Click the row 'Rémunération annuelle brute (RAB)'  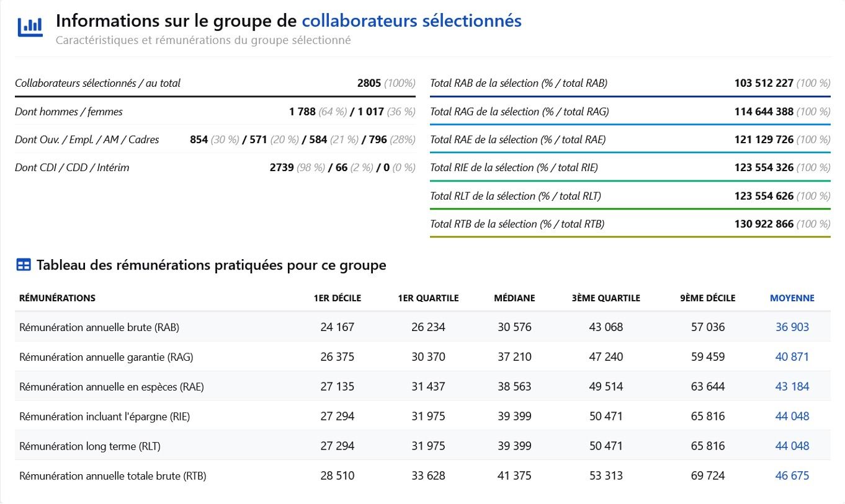click(423, 327)
